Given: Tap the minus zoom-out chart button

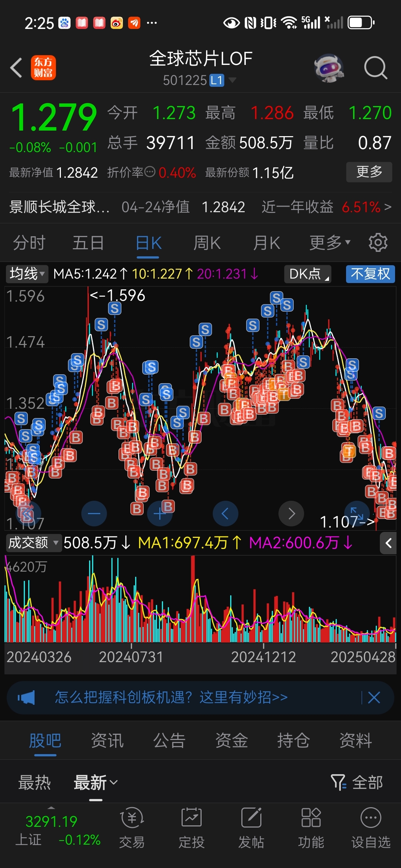Looking at the screenshot, I should [94, 513].
